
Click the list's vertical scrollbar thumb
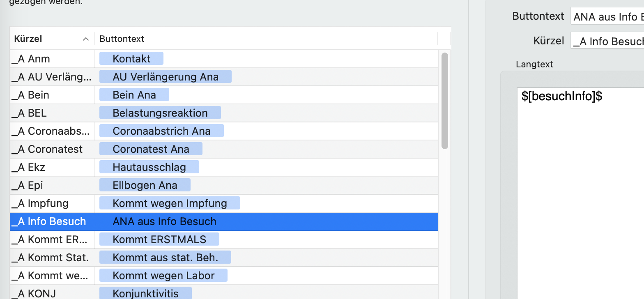click(x=445, y=101)
